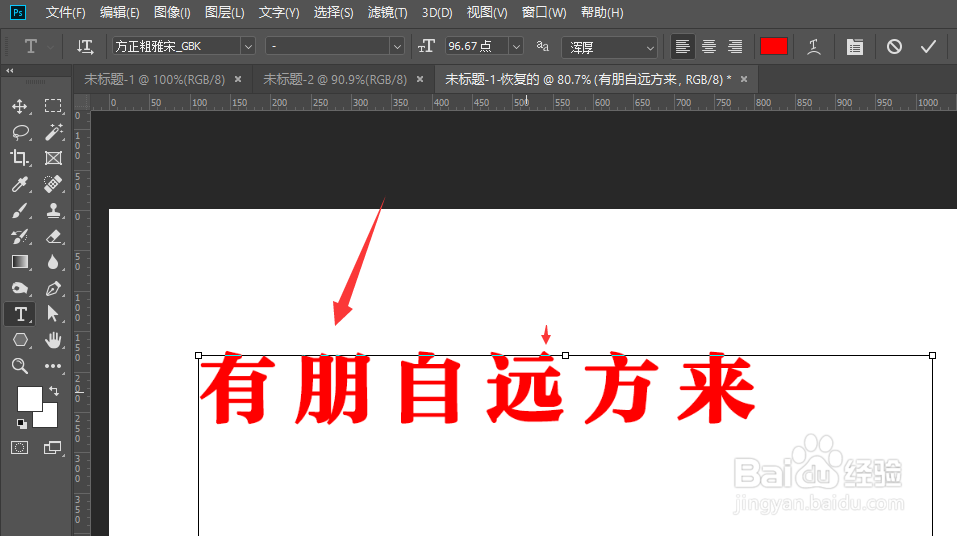Open the anti-aliasing dropdown 浑厚

[609, 46]
